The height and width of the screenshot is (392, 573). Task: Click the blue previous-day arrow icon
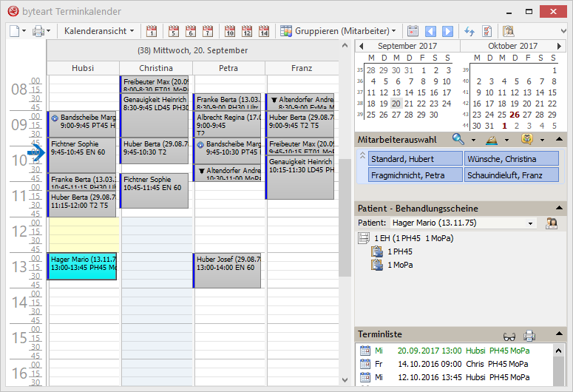click(x=431, y=31)
